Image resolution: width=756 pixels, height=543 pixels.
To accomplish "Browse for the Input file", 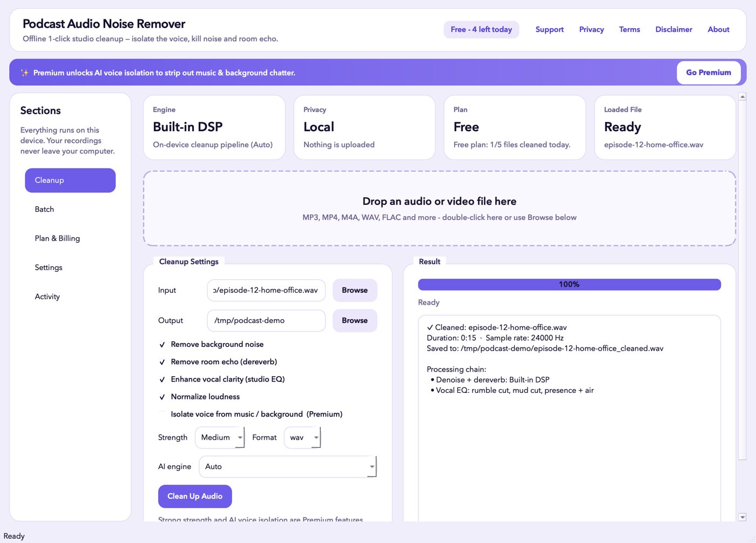I will pyautogui.click(x=355, y=290).
